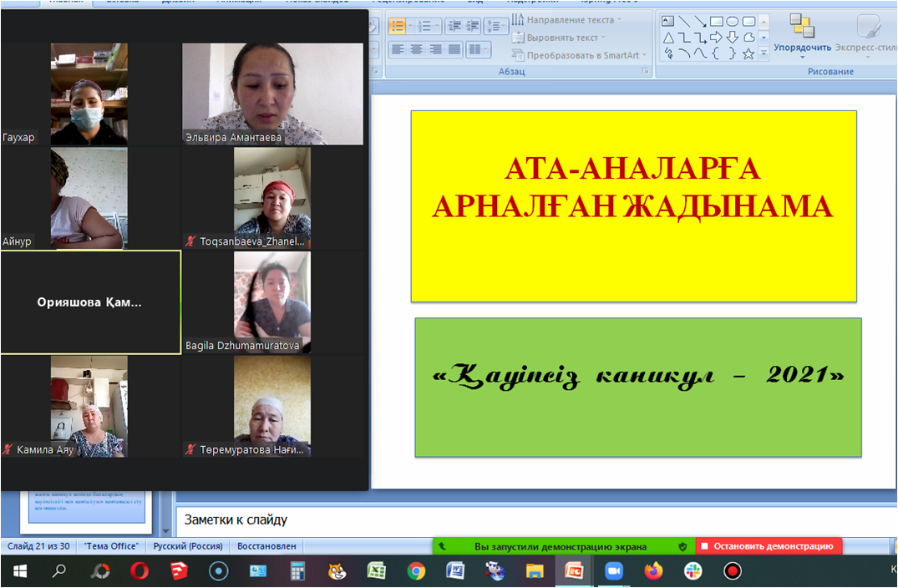The width and height of the screenshot is (898, 588).
Task: Open Zoom from the Windows taskbar
Action: 614,571
